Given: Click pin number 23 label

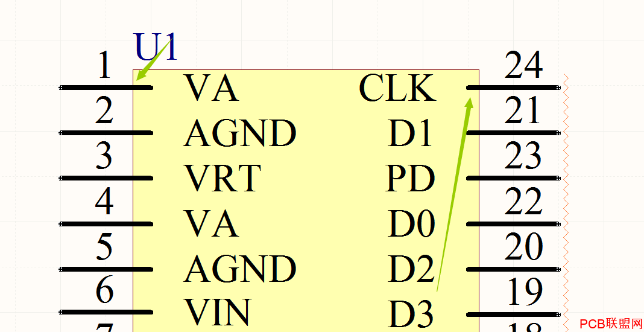Looking at the screenshot, I should click(x=523, y=156).
